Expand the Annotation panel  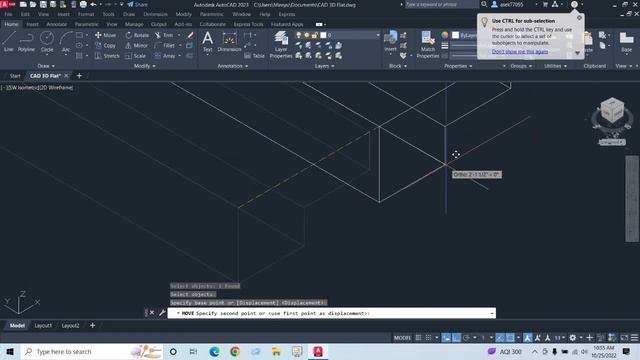pyautogui.click(x=233, y=66)
